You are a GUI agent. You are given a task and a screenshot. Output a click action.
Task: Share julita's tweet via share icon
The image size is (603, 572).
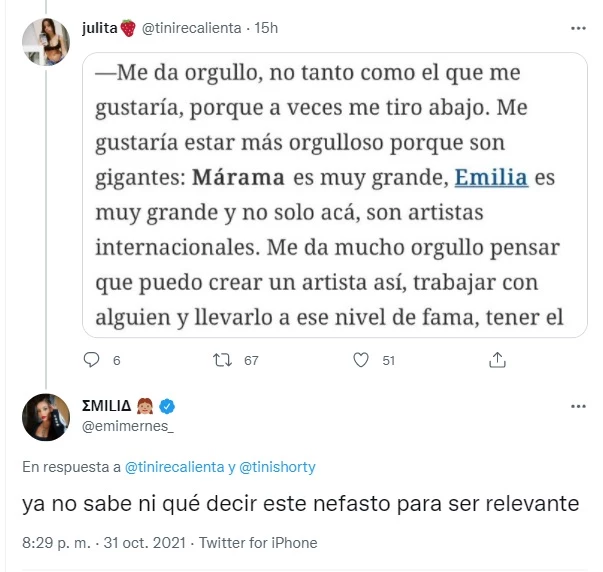click(496, 360)
